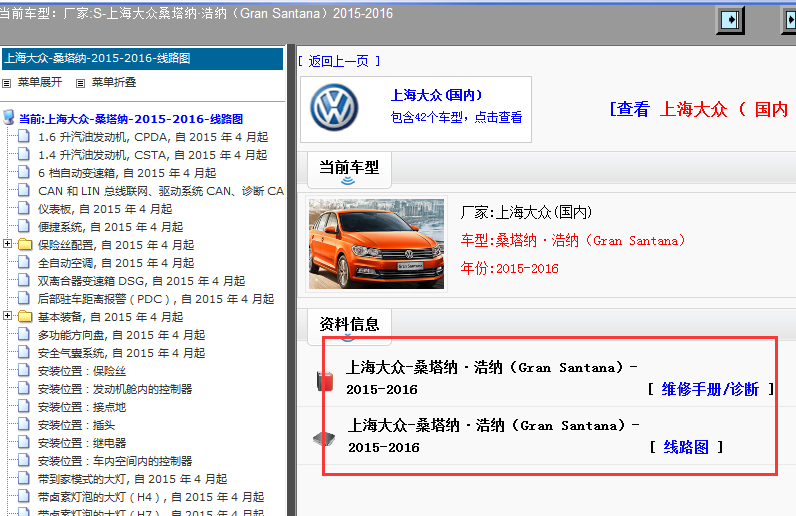Click the 厂家:上海大众(国内) text

click(x=526, y=212)
